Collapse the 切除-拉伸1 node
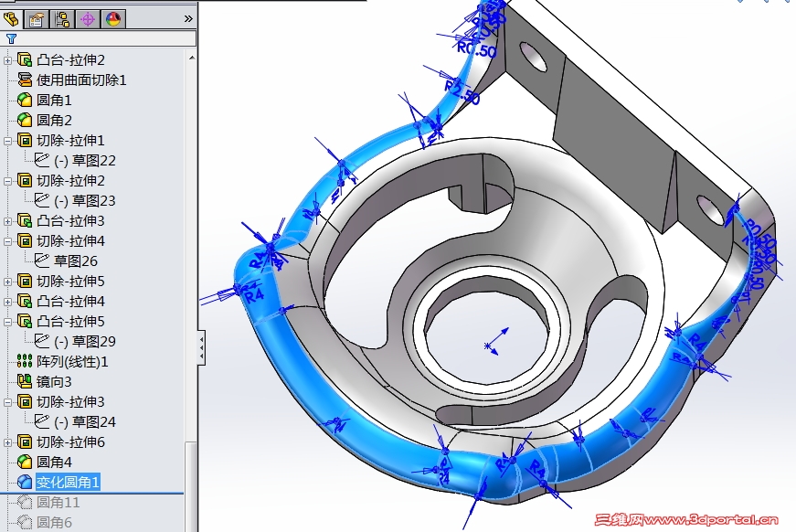796x532 pixels. 7,141
